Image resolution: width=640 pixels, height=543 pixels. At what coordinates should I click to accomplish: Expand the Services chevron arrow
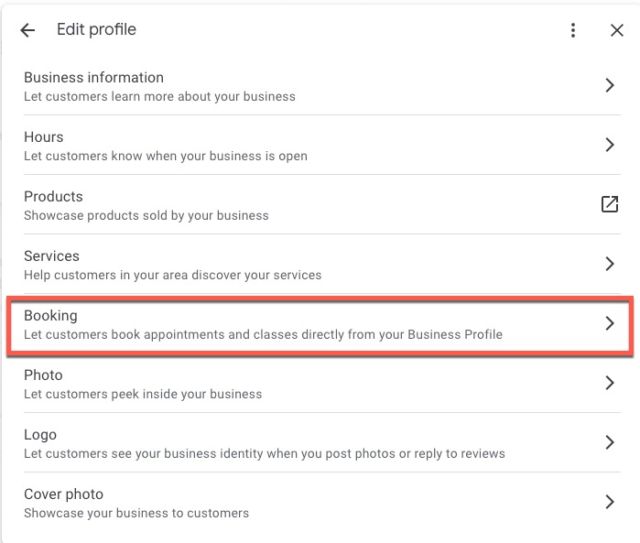point(610,264)
